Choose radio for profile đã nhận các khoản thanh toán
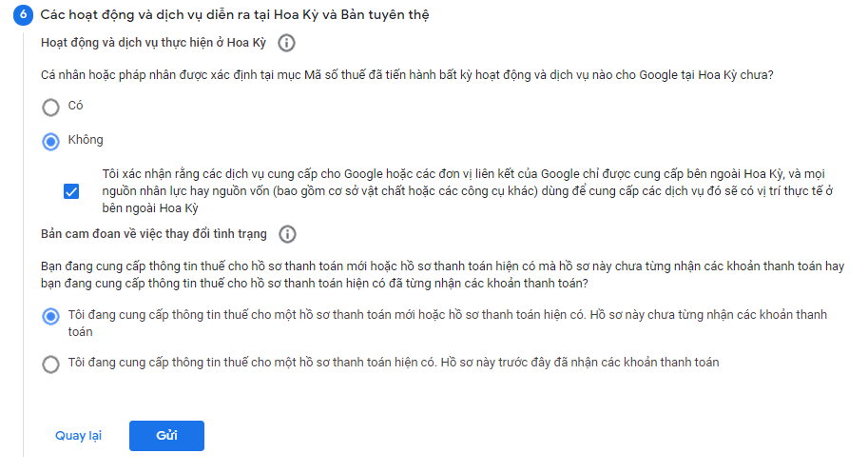The height and width of the screenshot is (473, 868). tap(50, 363)
